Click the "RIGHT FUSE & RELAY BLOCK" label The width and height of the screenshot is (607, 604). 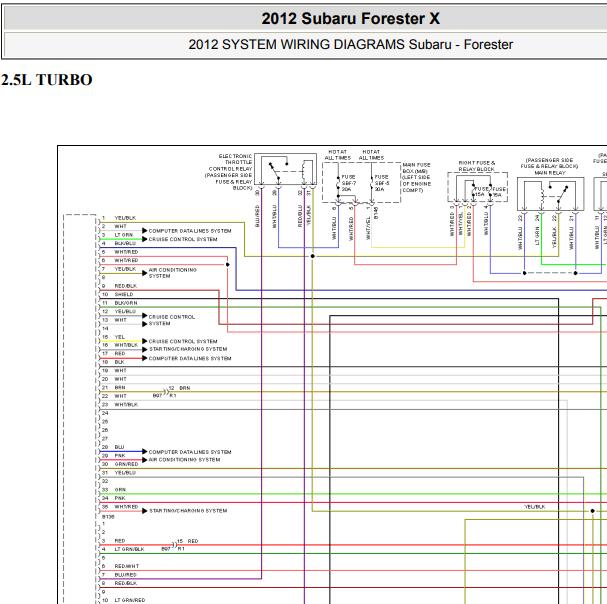[477, 166]
